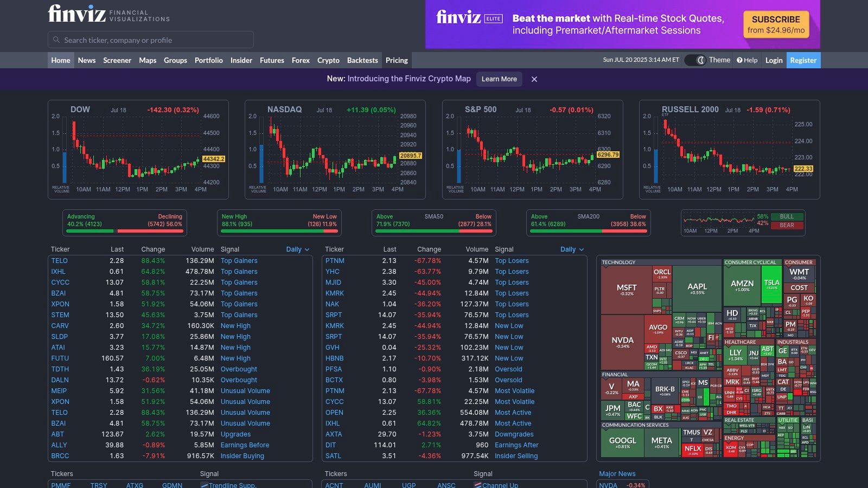Screen dimensions: 868x488
Task: Click the Login link
Action: (774, 60)
